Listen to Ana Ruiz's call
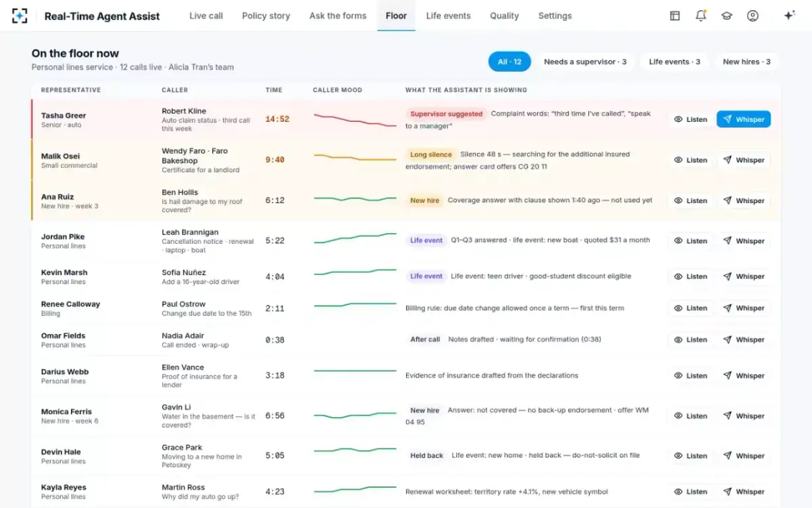 click(690, 200)
